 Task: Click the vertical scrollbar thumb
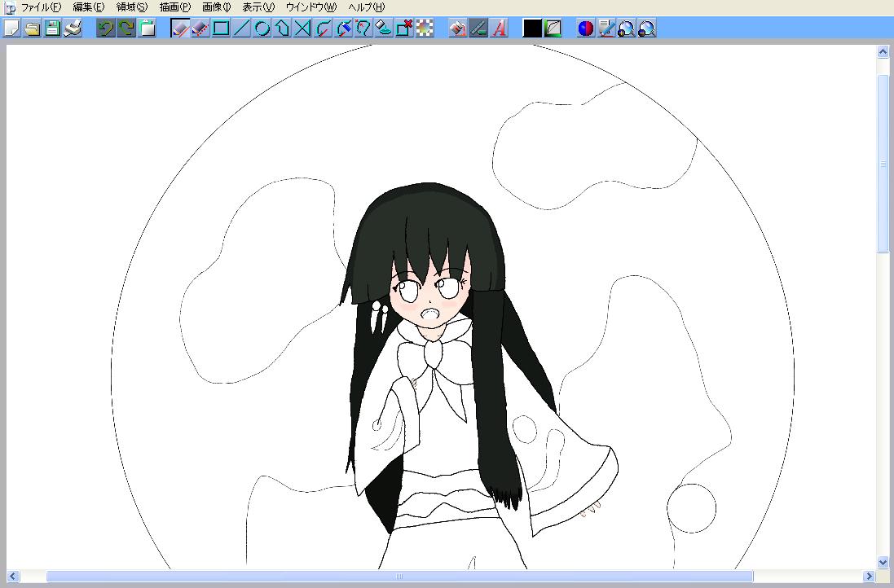883,163
